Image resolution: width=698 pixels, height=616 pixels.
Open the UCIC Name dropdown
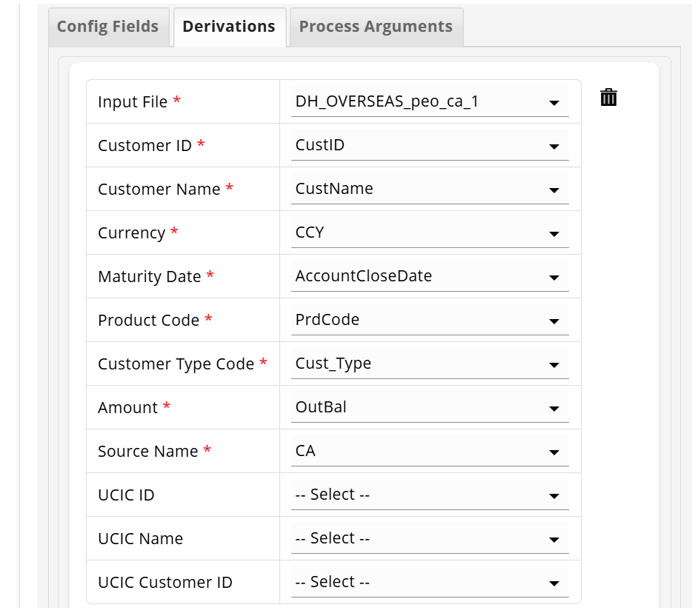click(430, 539)
